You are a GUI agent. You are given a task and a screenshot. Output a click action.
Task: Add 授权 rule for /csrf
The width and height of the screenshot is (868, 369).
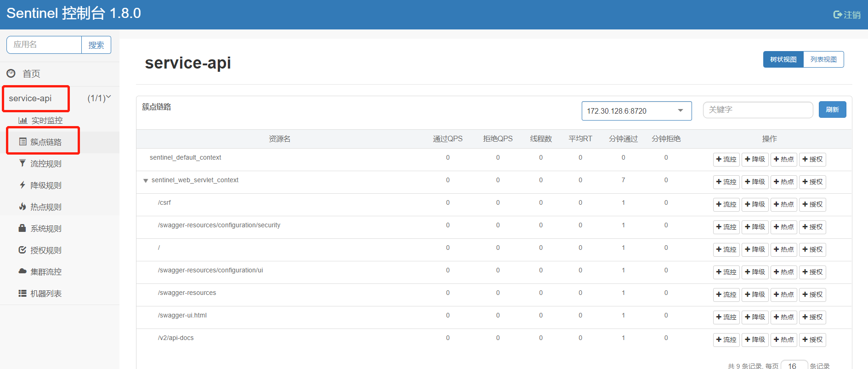pos(812,204)
